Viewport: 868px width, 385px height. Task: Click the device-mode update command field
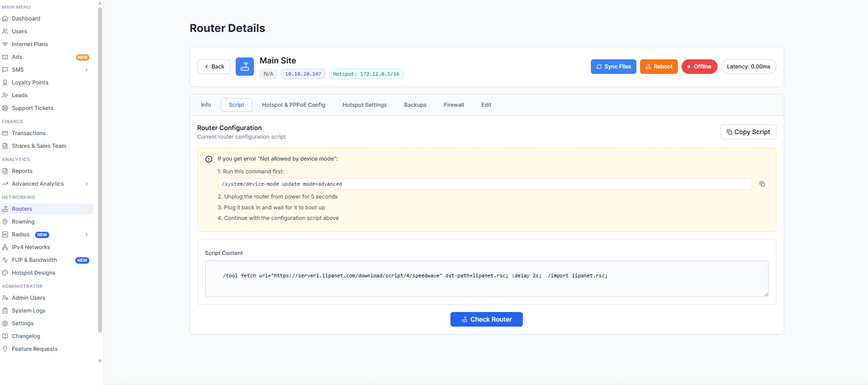click(x=485, y=184)
